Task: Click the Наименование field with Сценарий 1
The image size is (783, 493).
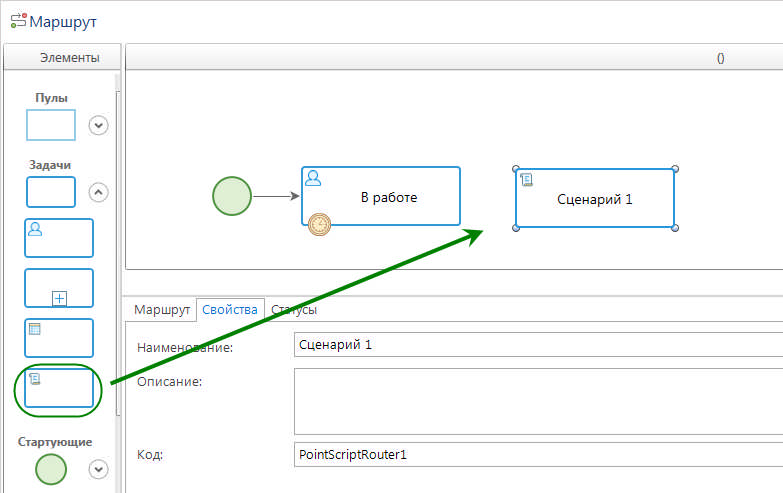Action: (538, 346)
